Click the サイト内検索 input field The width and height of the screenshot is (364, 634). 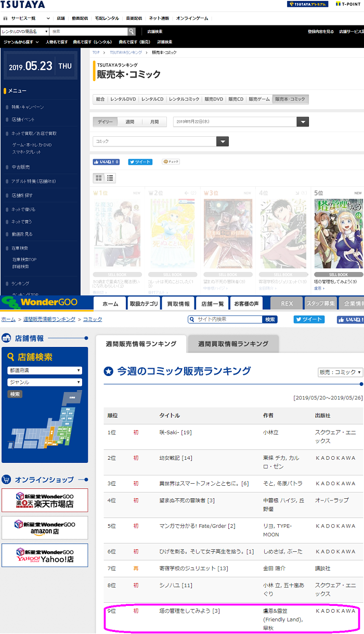click(225, 319)
